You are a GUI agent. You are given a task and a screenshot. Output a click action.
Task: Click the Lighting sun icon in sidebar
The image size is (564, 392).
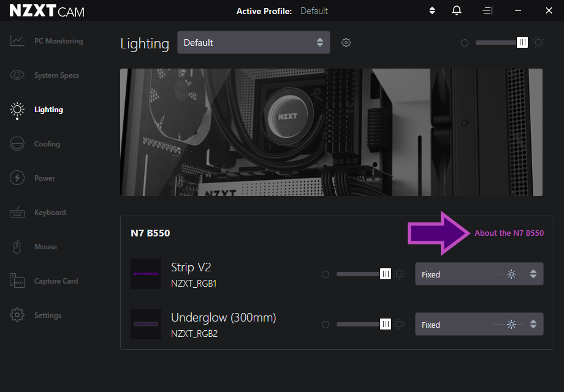coord(17,109)
